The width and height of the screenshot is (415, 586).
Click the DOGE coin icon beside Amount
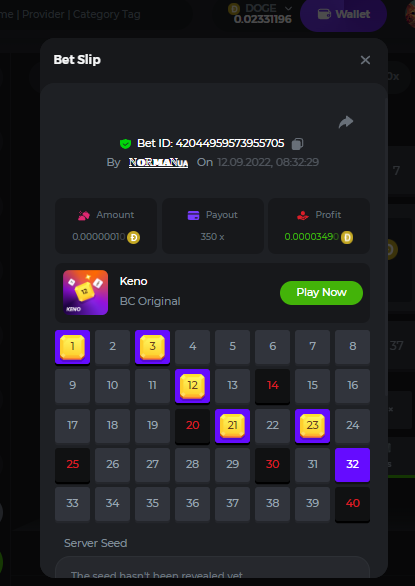pos(133,237)
